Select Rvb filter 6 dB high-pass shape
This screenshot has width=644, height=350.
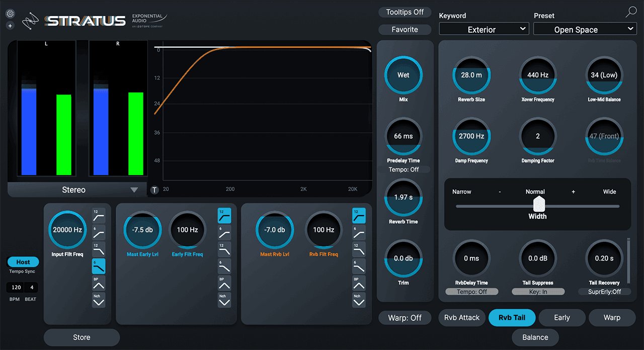(x=359, y=232)
